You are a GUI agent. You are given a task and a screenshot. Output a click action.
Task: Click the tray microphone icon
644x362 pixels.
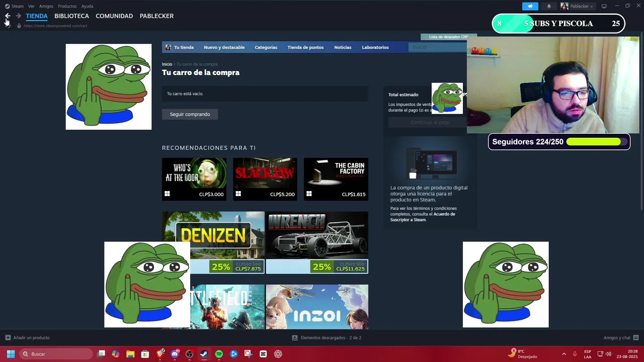point(575,354)
